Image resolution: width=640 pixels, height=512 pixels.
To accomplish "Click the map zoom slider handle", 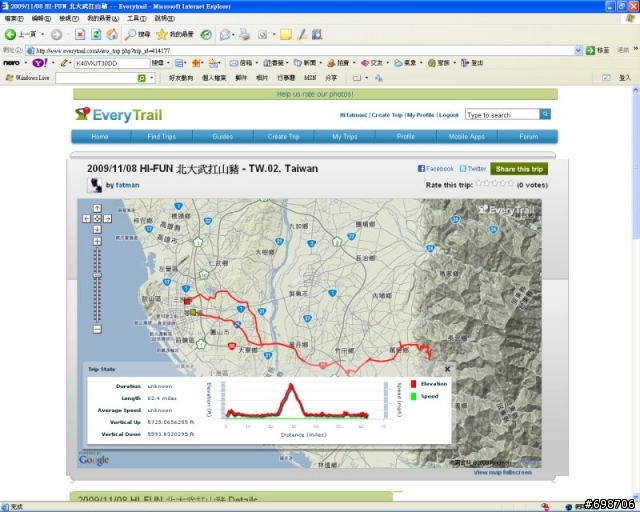I will pyautogui.click(x=97, y=276).
